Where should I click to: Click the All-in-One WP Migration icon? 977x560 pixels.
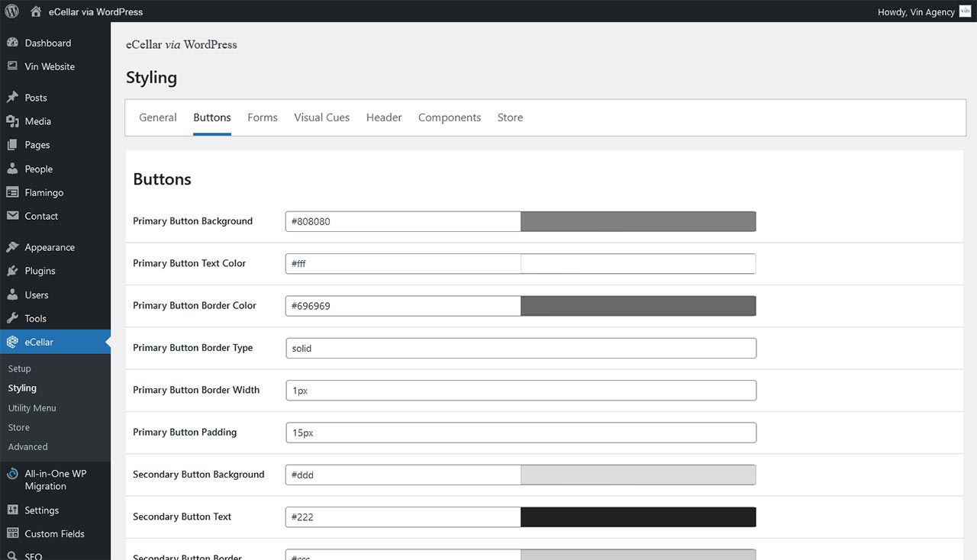click(x=12, y=474)
